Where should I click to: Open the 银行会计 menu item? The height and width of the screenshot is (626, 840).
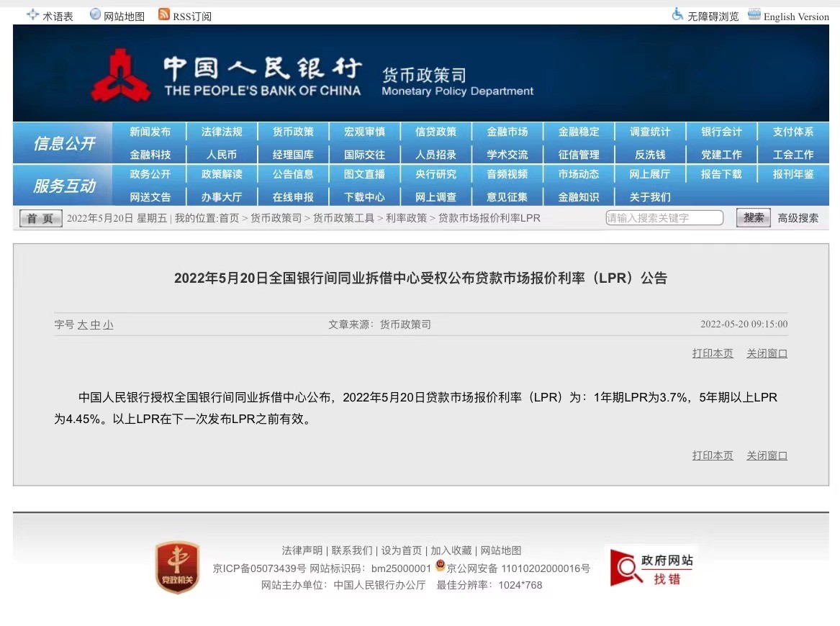pos(722,132)
